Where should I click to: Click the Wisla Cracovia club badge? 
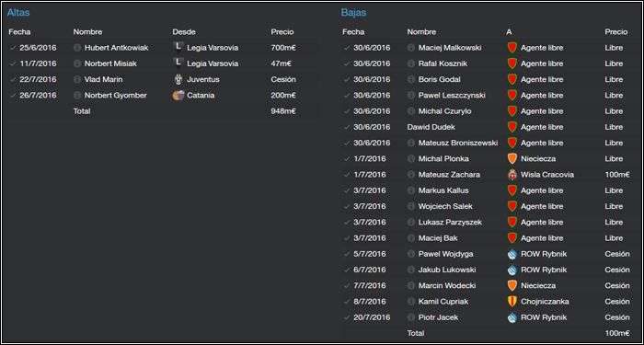pyautogui.click(x=512, y=175)
